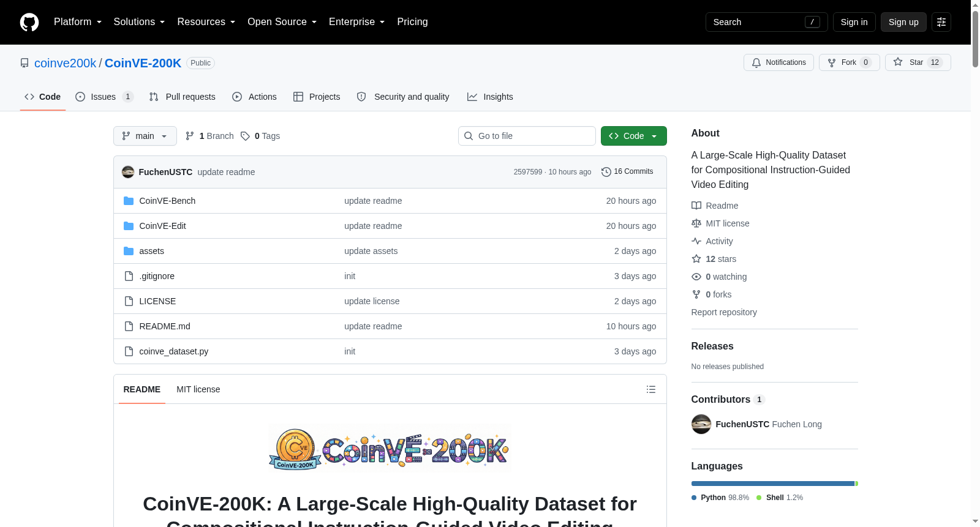
Task: Click the eye icon next to 0 watching
Action: (x=696, y=277)
